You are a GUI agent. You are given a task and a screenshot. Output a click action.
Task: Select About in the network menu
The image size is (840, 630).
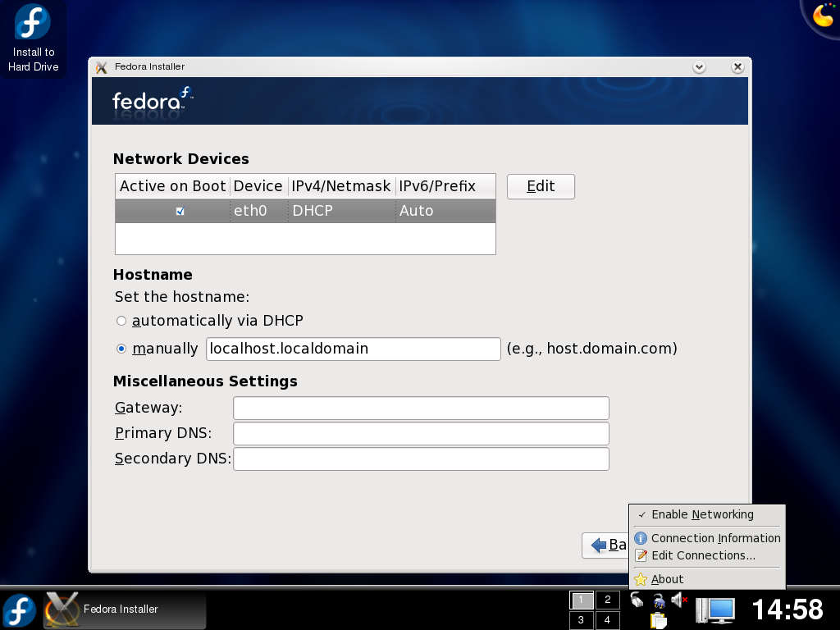tap(706, 579)
